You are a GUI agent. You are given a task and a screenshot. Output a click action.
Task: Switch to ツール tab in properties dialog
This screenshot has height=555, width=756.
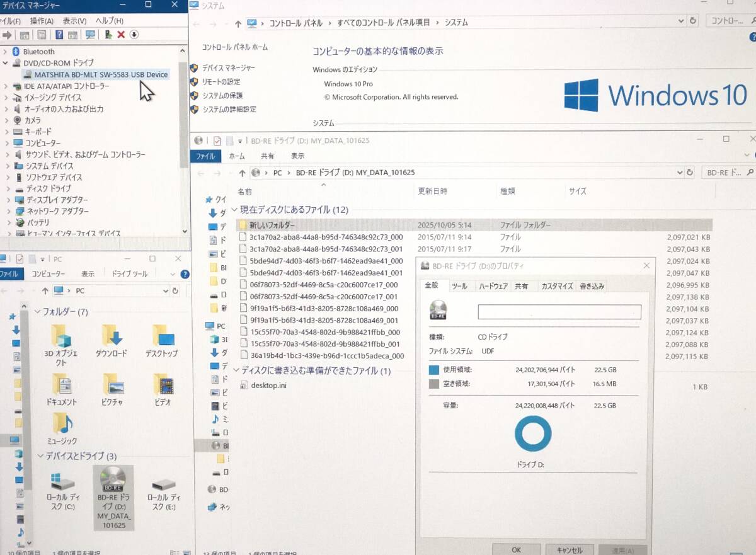coord(459,286)
